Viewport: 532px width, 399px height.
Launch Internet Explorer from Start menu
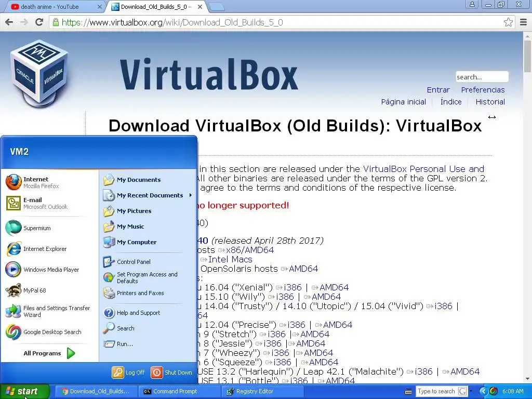[x=36, y=249]
